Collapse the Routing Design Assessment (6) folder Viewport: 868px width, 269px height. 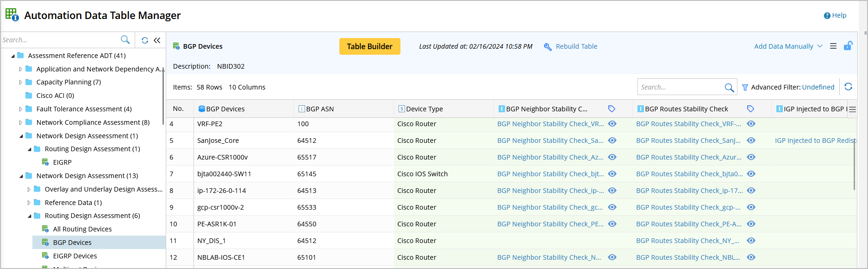pyautogui.click(x=29, y=216)
